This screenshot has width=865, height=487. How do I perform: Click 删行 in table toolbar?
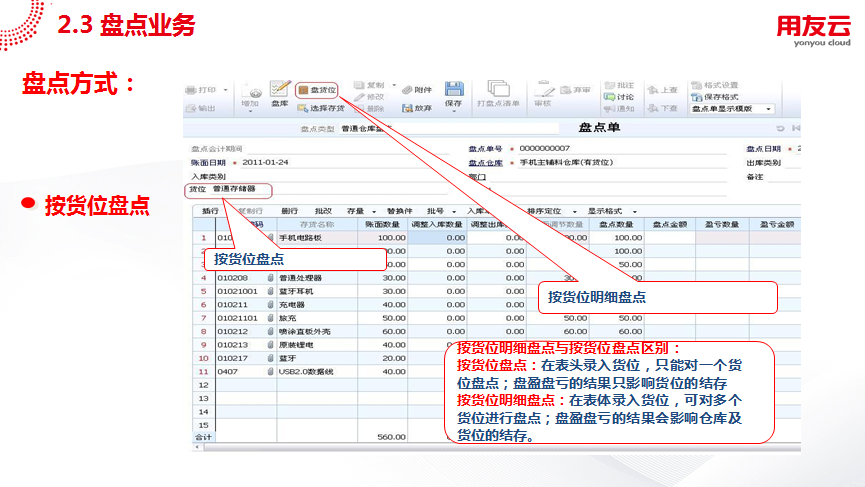pyautogui.click(x=289, y=211)
